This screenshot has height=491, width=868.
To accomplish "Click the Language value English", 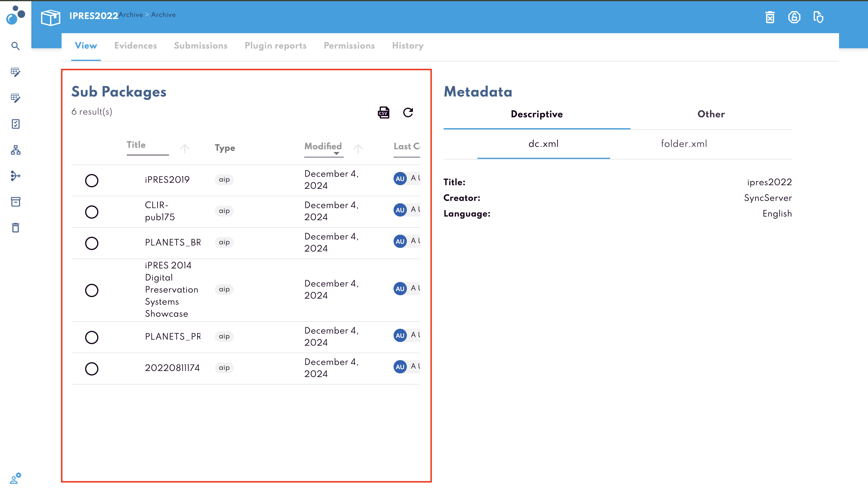I will click(x=777, y=214).
